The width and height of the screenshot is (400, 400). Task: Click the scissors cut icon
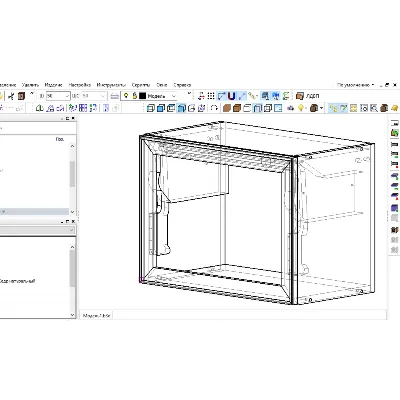[11, 96]
